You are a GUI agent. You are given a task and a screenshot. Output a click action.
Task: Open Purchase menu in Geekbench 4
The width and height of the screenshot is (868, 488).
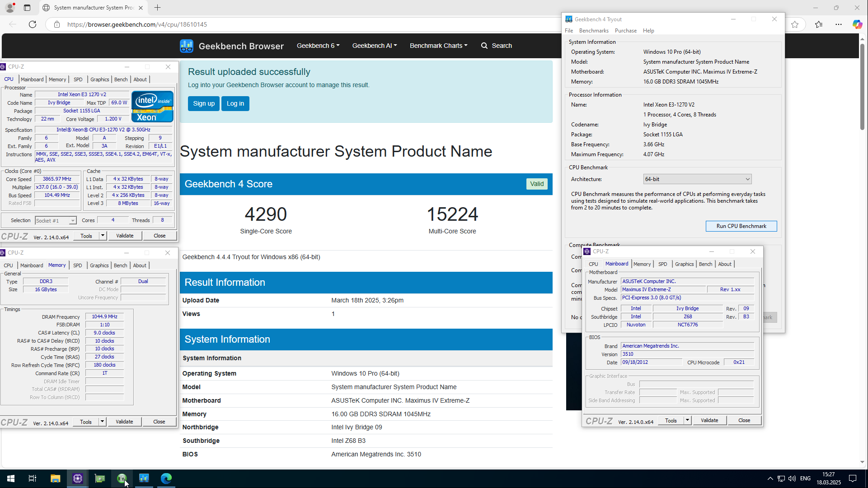(x=626, y=31)
